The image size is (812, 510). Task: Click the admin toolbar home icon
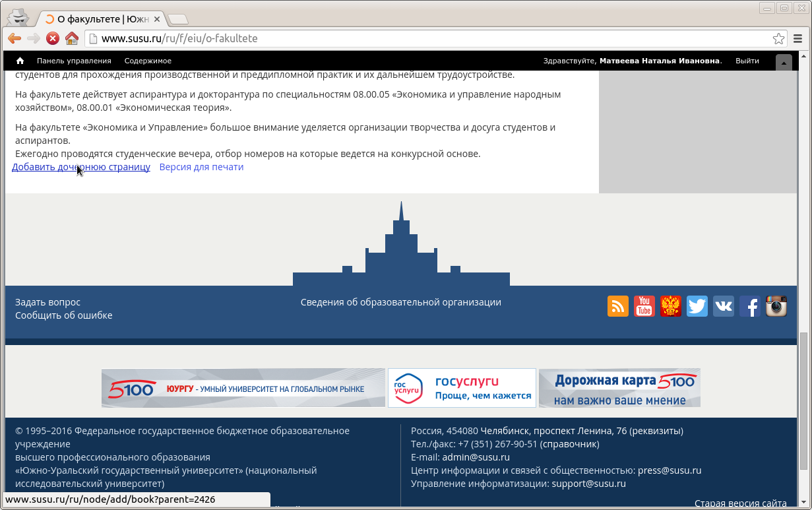click(20, 61)
